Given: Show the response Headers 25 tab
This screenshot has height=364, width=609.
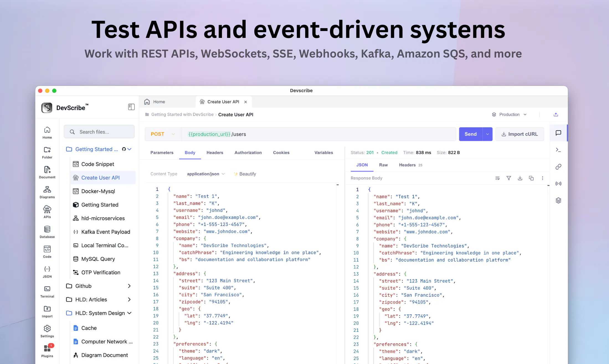Looking at the screenshot, I should pyautogui.click(x=411, y=165).
